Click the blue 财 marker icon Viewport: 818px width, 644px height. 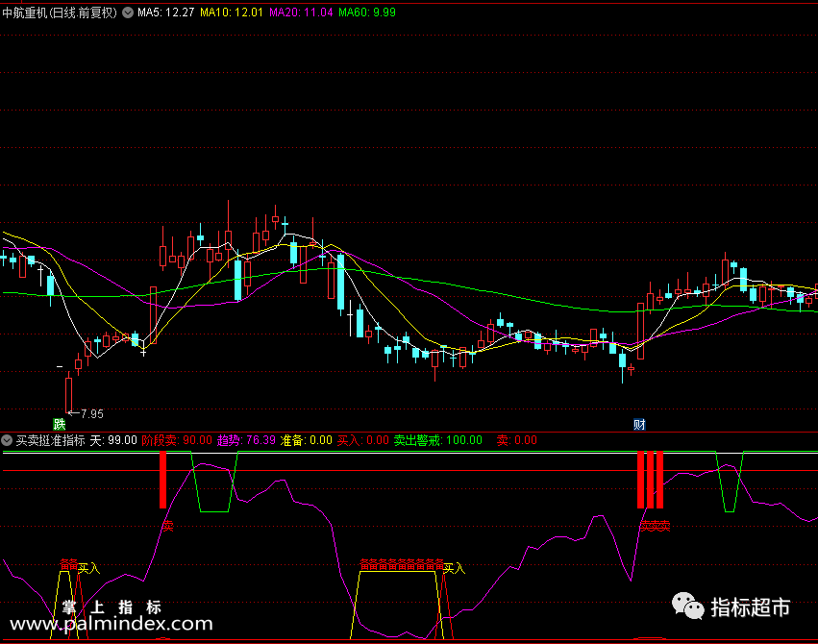(639, 424)
